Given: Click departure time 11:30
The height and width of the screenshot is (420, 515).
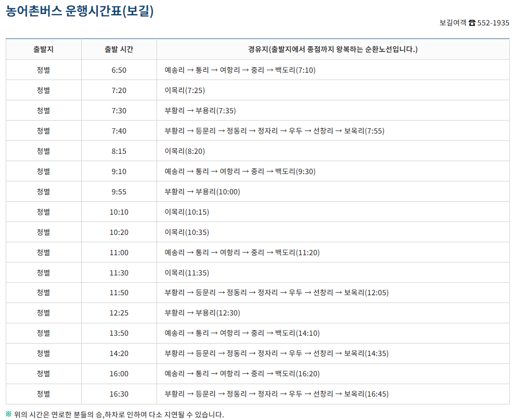Looking at the screenshot, I should pyautogui.click(x=119, y=273).
